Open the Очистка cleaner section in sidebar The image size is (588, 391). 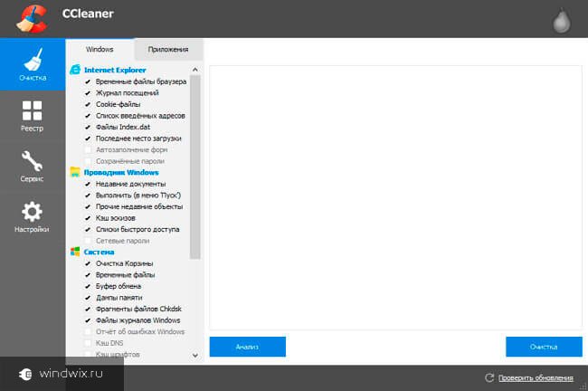(33, 64)
